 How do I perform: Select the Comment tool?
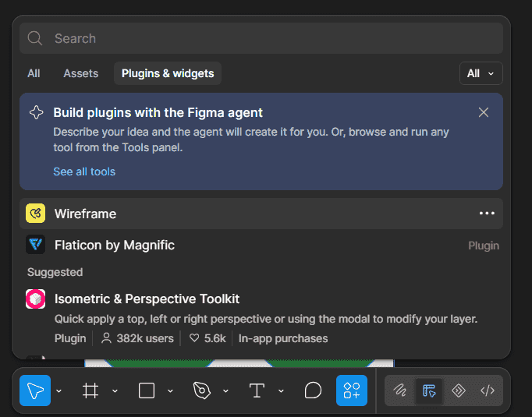[313, 390]
